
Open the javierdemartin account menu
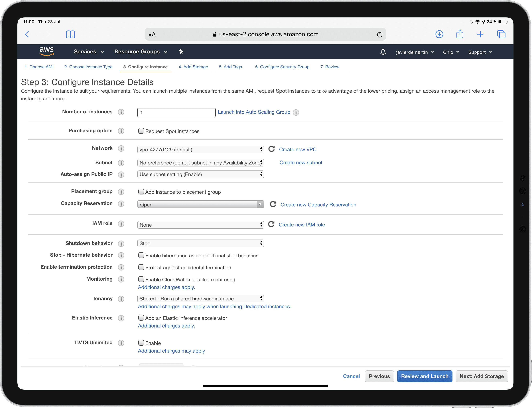click(415, 52)
